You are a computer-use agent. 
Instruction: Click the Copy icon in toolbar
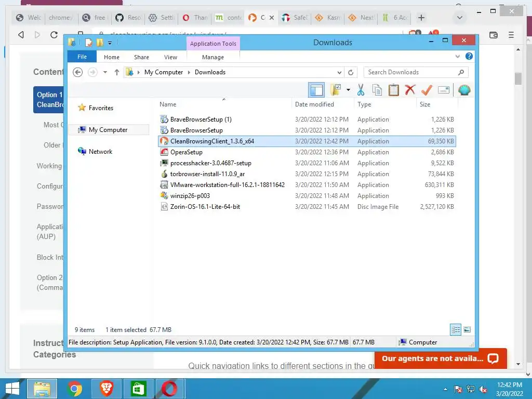click(x=377, y=90)
